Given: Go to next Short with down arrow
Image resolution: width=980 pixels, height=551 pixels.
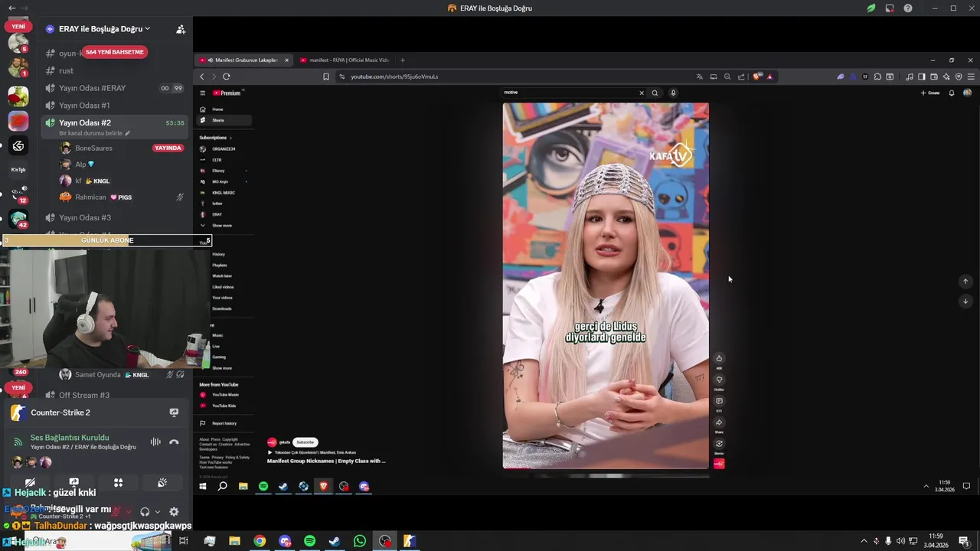Looking at the screenshot, I should (965, 301).
